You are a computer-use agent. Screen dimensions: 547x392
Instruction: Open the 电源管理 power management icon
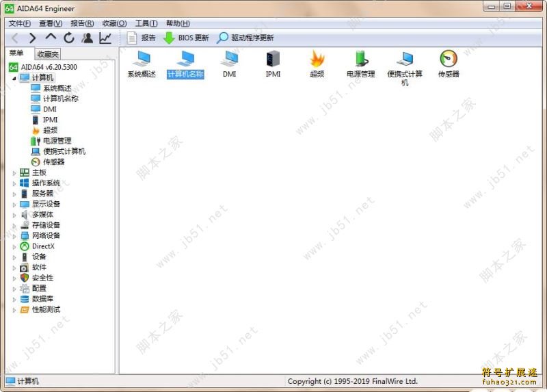click(360, 60)
